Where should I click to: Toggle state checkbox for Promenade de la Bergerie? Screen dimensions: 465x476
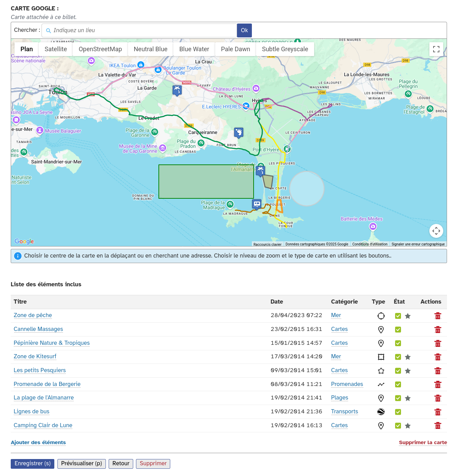pos(398,385)
